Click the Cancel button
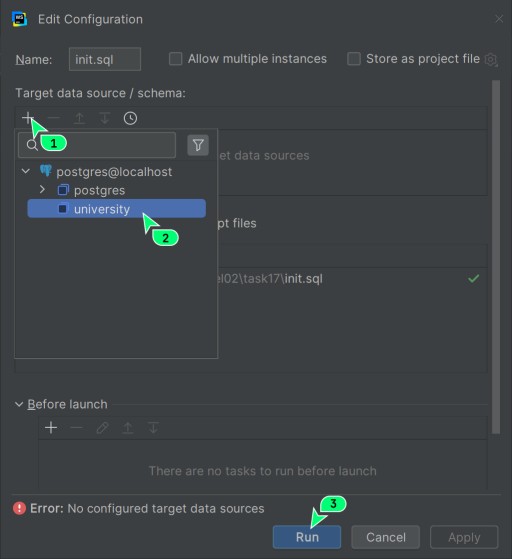Viewport: 512px width, 559px height. pos(385,537)
